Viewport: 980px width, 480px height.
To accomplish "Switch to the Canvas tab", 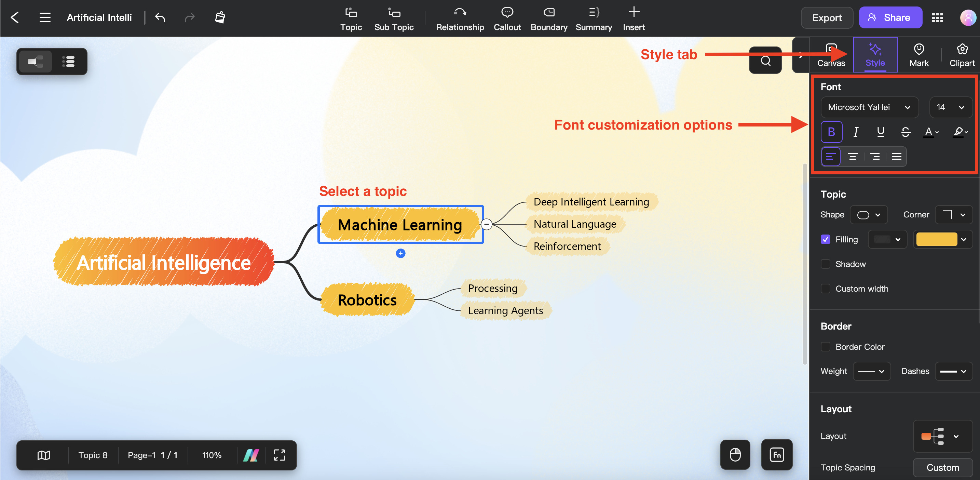I will (831, 55).
